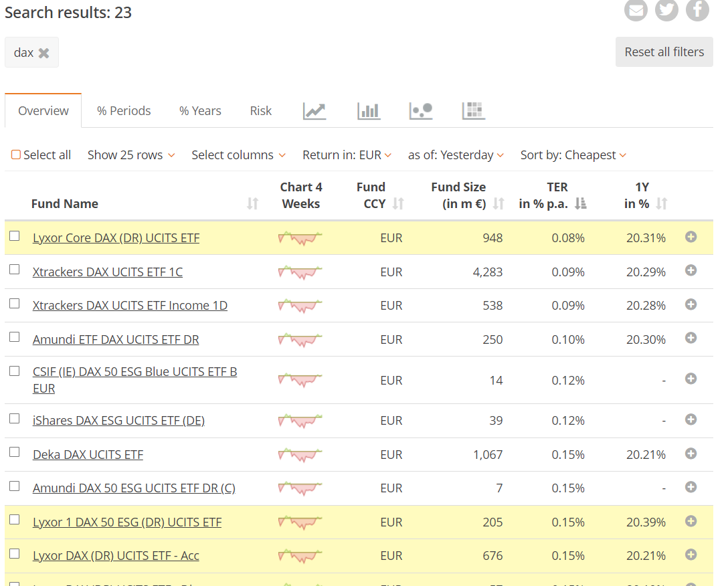The height and width of the screenshot is (586, 728).
Task: Sort by Fund CCY column
Action: [398, 203]
